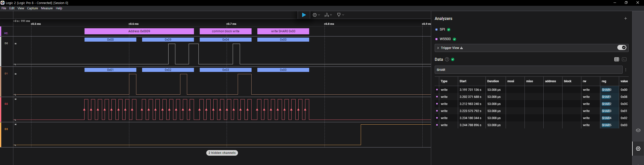
Task: Select the D2 channel label
Action: [x=6, y=104]
